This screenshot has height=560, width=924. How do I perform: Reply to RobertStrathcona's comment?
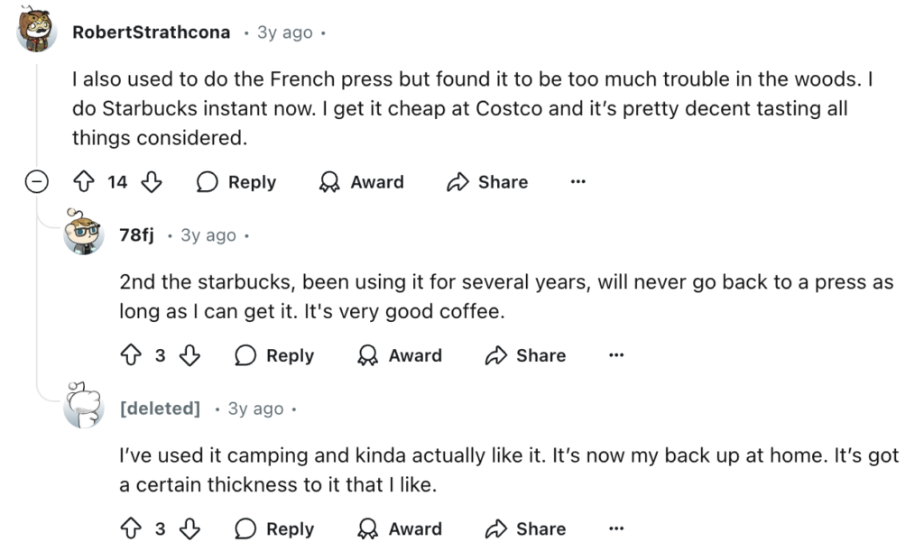coord(236,181)
